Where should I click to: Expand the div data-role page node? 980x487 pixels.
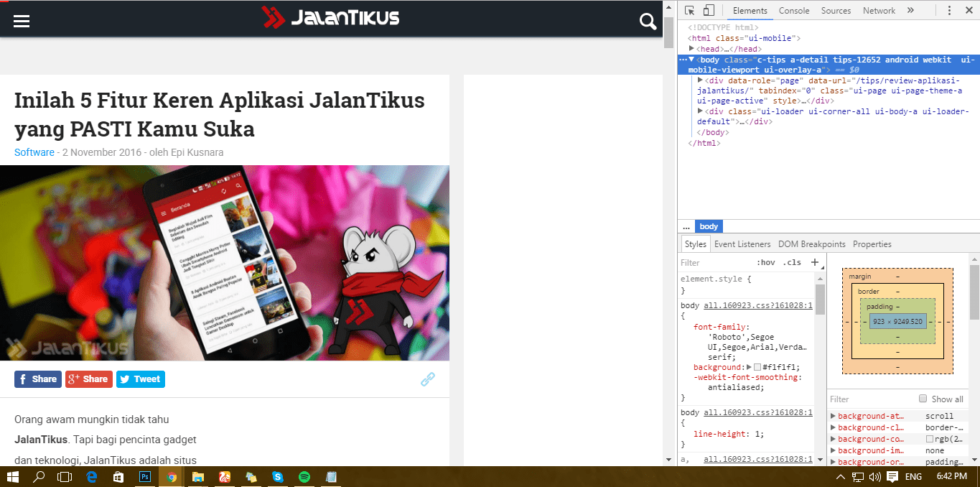point(701,80)
